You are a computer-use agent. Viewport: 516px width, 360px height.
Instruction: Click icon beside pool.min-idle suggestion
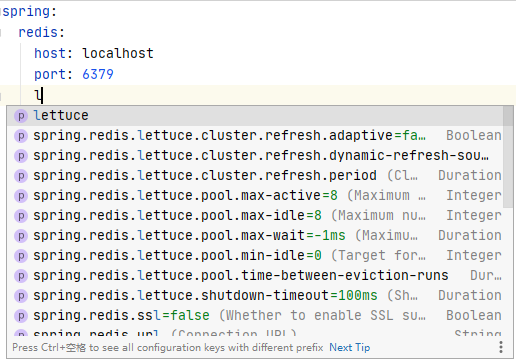[x=21, y=256]
